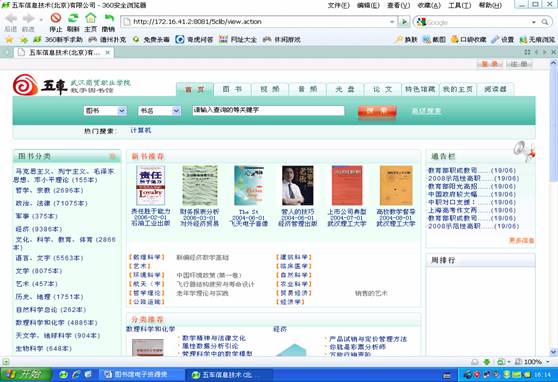The image size is (558, 382).
Task: Open the 德州扑克 bookmark
Action: (x=107, y=40)
